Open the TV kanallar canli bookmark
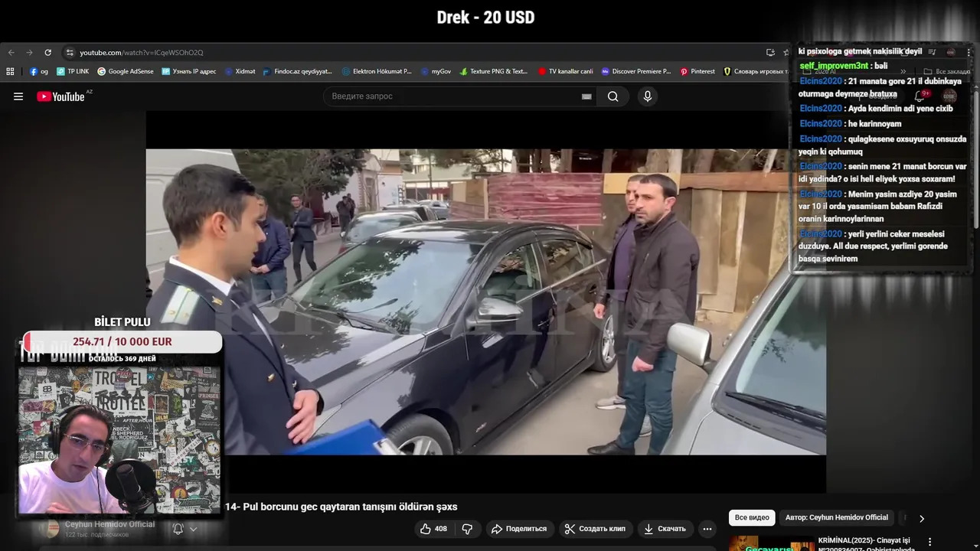This screenshot has height=551, width=980. pos(565,71)
